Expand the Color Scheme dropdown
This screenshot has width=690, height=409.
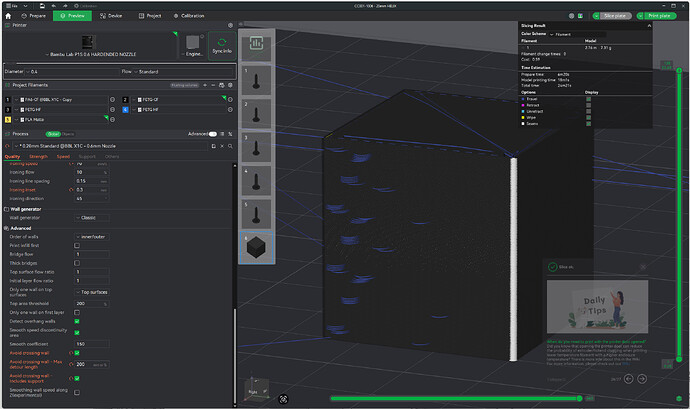click(577, 34)
